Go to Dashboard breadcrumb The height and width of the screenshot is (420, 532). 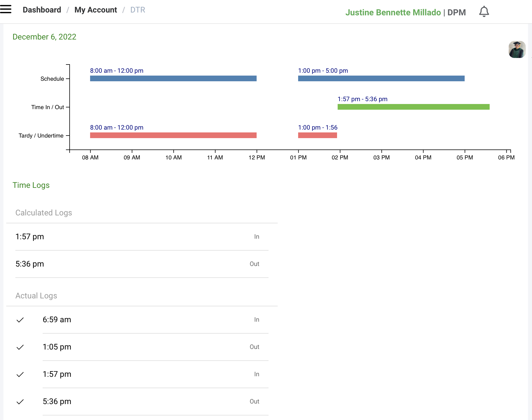click(x=42, y=10)
